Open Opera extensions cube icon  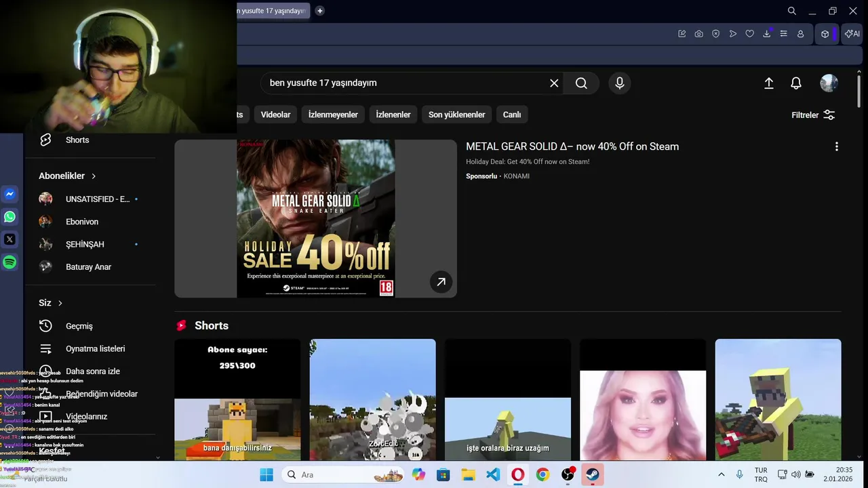tap(825, 34)
